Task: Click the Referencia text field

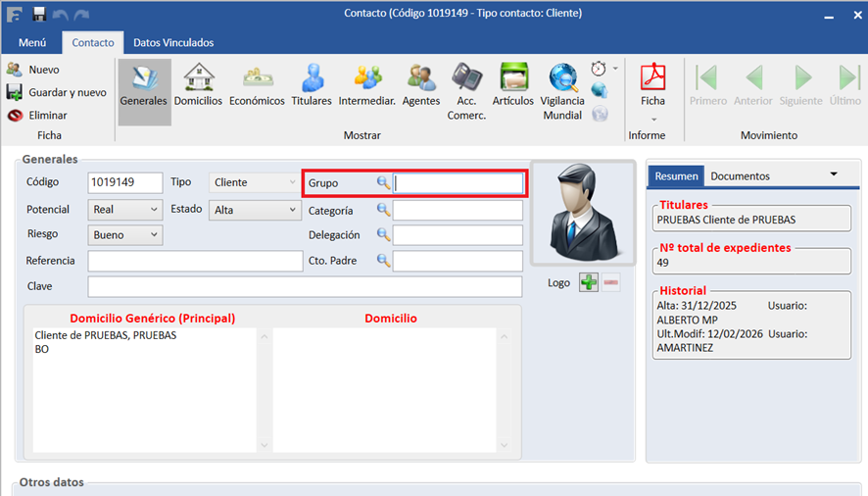Action: point(195,261)
